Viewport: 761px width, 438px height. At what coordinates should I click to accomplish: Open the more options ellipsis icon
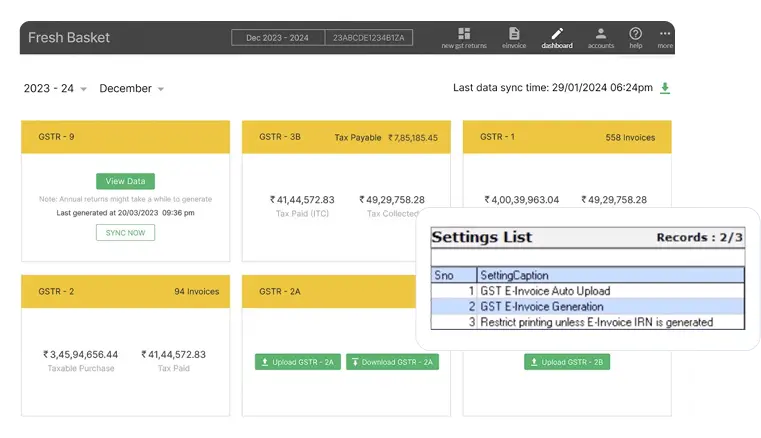pos(665,34)
